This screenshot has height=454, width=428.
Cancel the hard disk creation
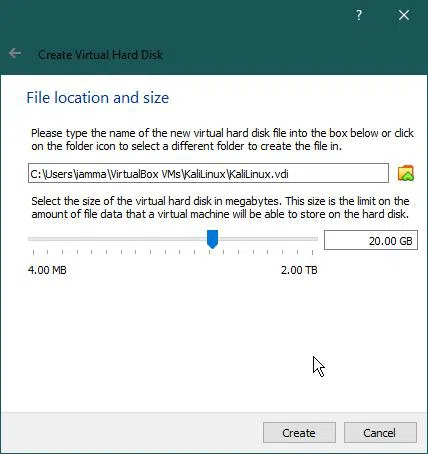coord(380,433)
